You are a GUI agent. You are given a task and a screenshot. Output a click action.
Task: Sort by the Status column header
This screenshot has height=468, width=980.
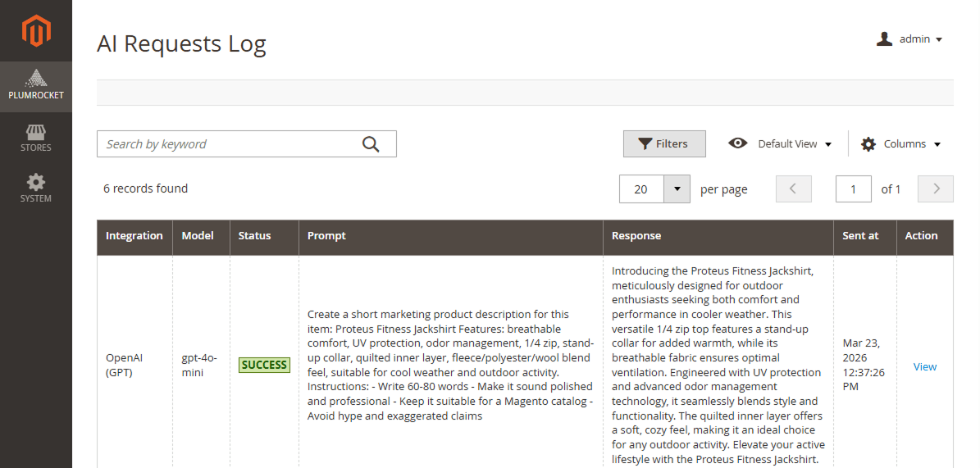point(254,236)
